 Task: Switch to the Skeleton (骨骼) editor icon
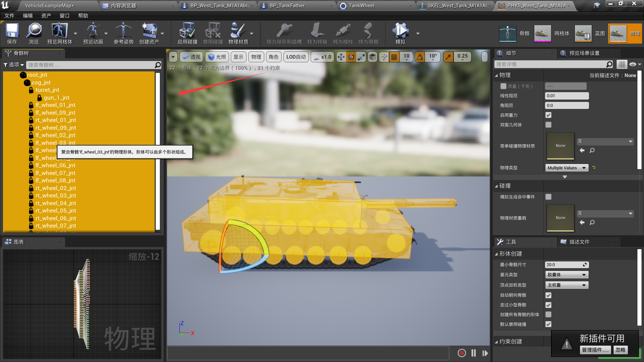pyautogui.click(x=507, y=33)
